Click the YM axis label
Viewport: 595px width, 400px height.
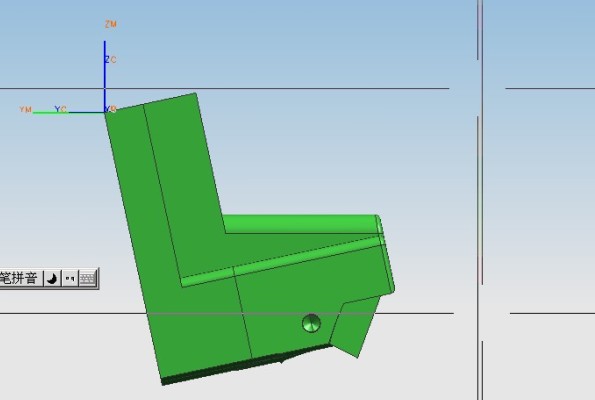pyautogui.click(x=26, y=109)
